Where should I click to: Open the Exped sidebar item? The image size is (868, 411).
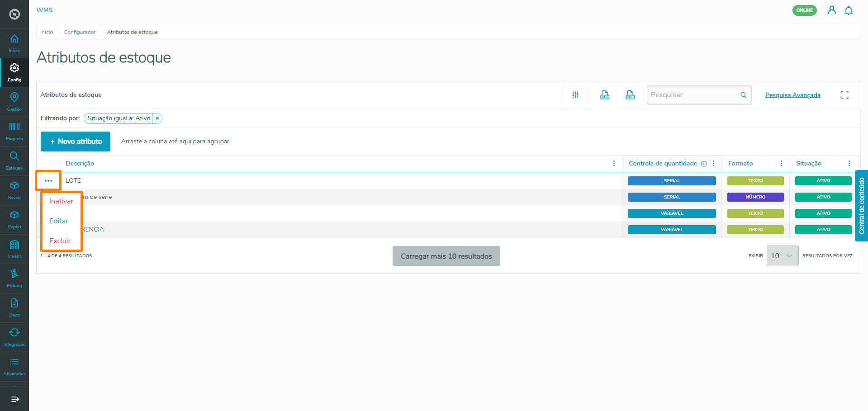[14, 220]
